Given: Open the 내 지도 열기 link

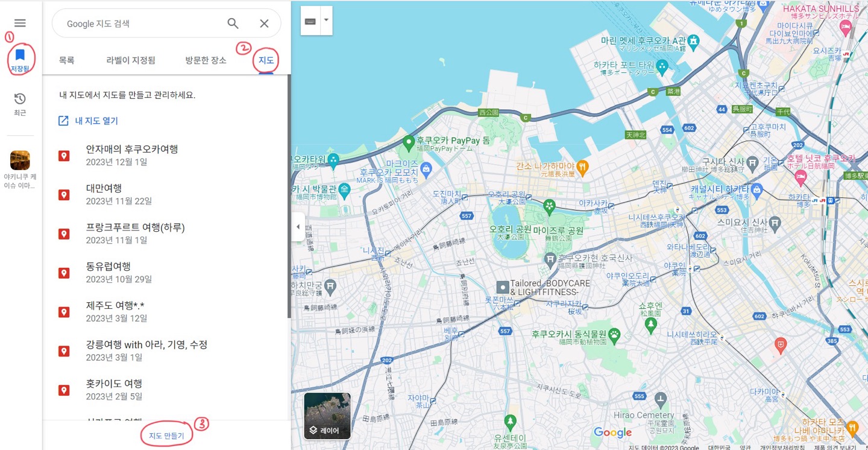Looking at the screenshot, I should click(88, 121).
